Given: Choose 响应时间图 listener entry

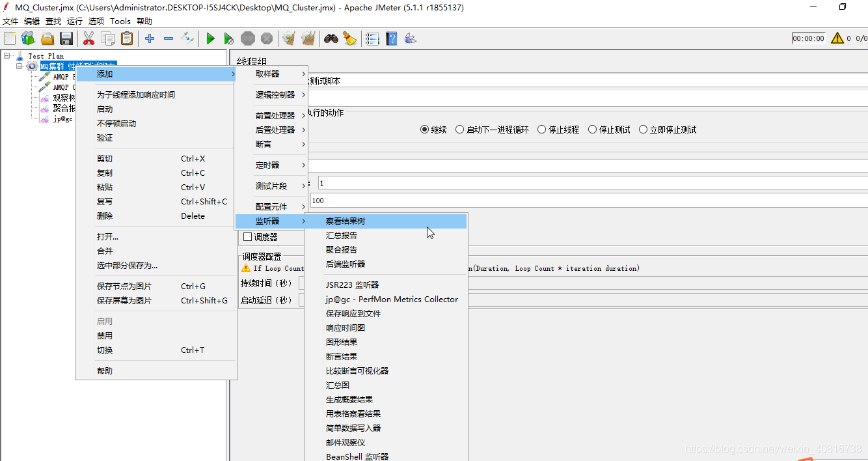Looking at the screenshot, I should coord(387,328).
